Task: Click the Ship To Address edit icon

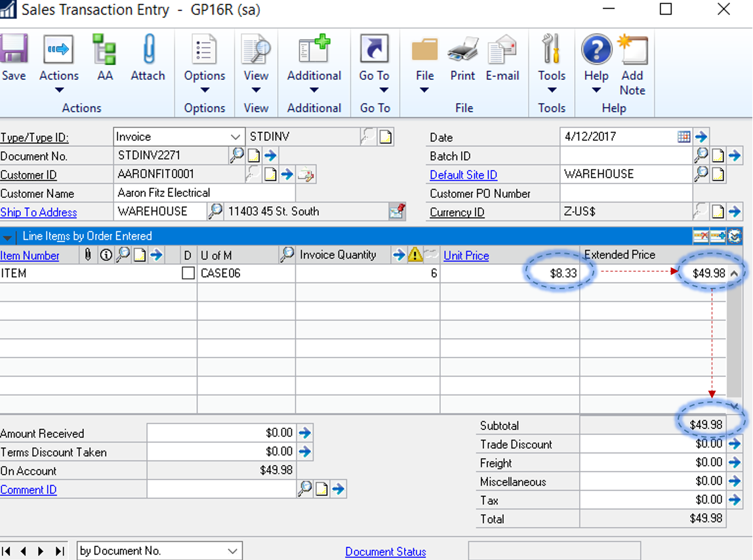Action: [396, 211]
